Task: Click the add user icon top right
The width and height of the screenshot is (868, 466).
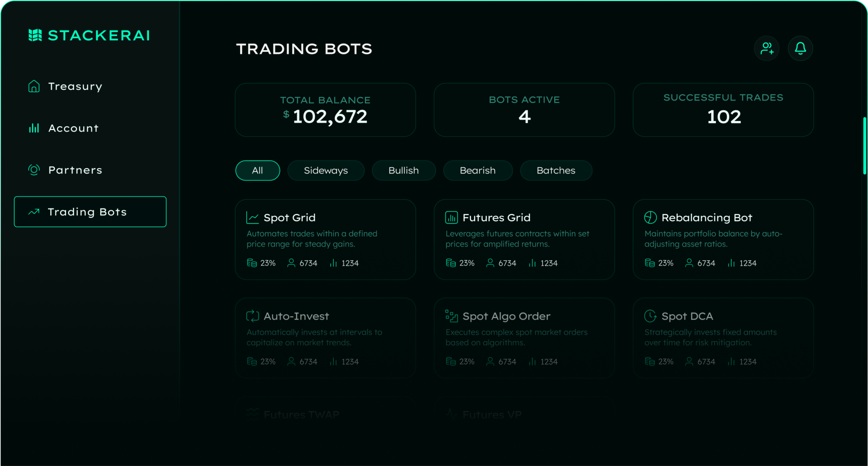Action: (x=766, y=48)
